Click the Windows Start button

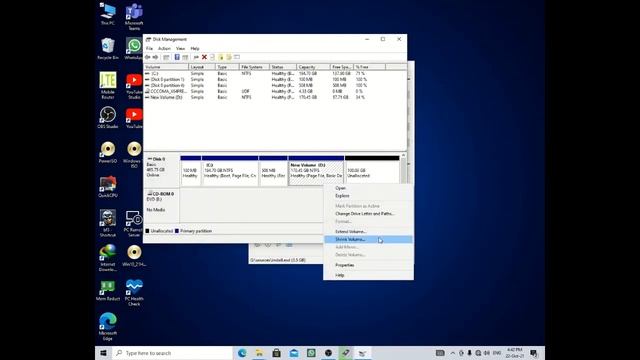click(x=103, y=353)
